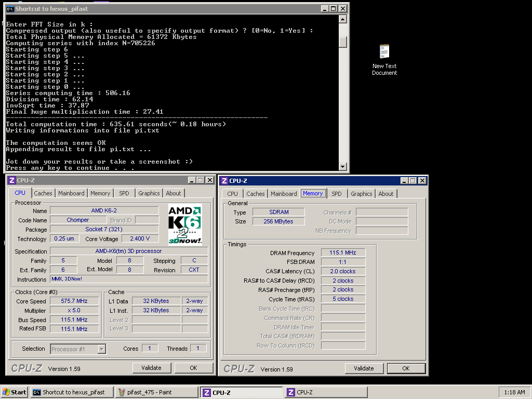Click the '2.400 V' Core Voltage value
This screenshot has height=399, width=532.
pyautogui.click(x=140, y=238)
